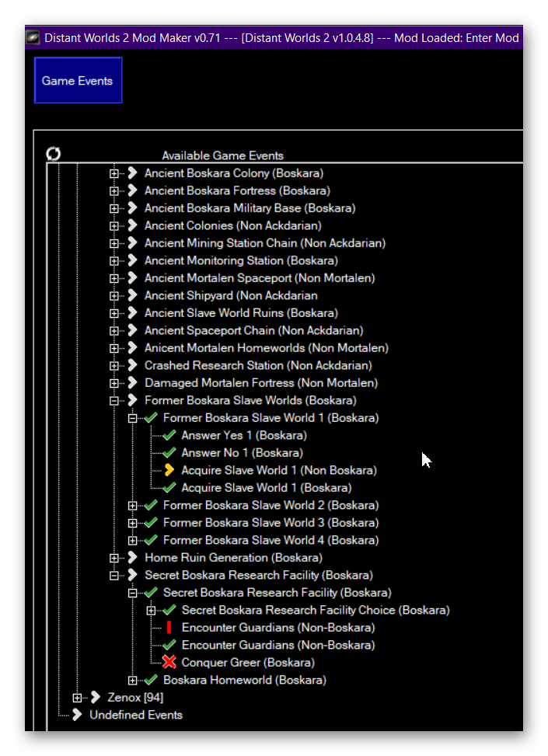Collapse Former Boskara Slave Worlds (Boskara) group
Screen dimensions: 548x756
(113, 401)
